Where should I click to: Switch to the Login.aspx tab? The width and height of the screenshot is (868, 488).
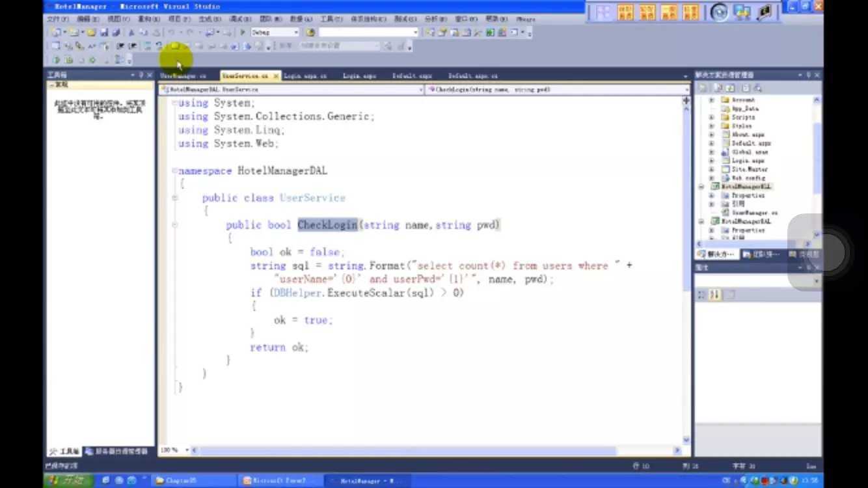click(360, 76)
